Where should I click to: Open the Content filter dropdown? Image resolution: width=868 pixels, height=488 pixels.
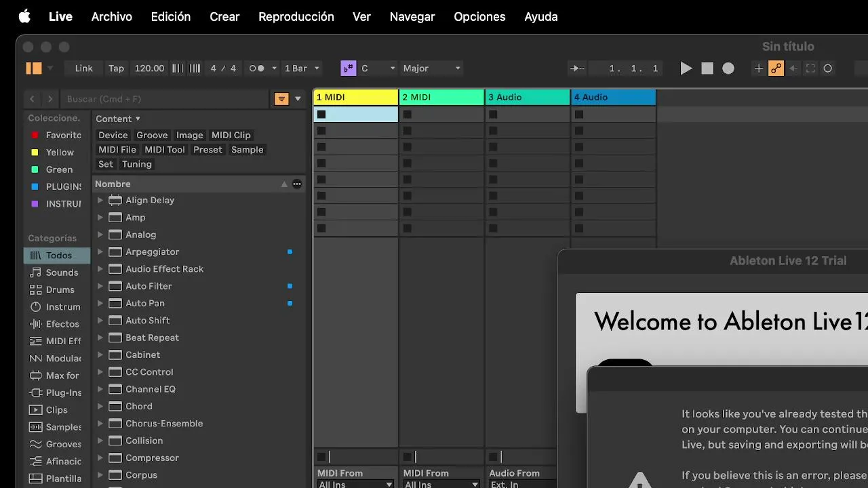[118, 119]
